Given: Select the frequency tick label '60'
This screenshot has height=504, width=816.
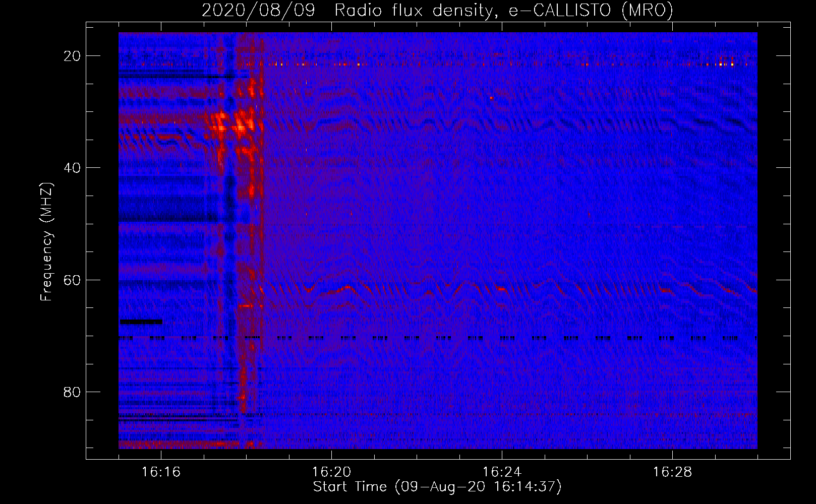Looking at the screenshot, I should (x=72, y=280).
